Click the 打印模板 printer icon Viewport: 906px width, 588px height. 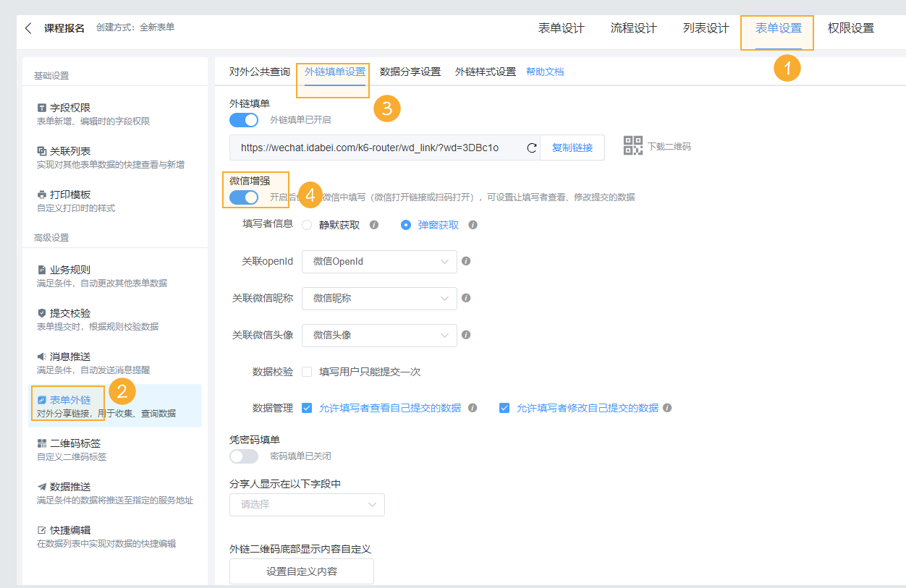(x=42, y=195)
